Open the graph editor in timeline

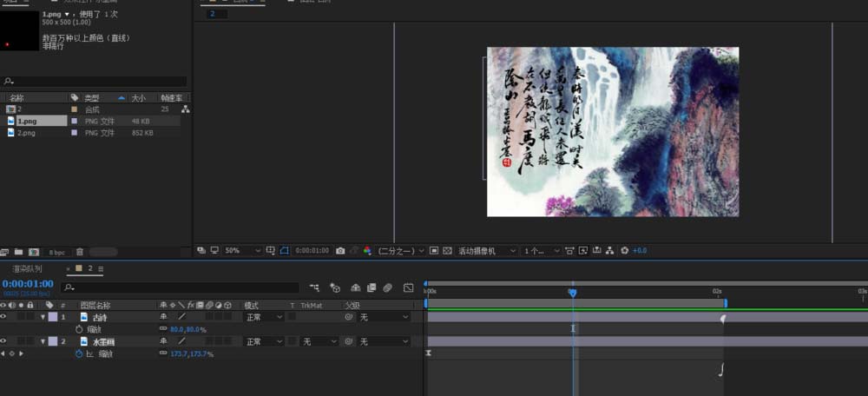point(408,287)
